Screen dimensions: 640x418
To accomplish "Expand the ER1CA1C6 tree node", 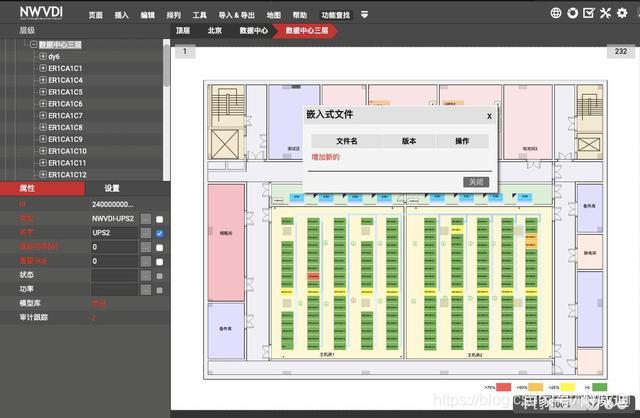I will point(42,104).
